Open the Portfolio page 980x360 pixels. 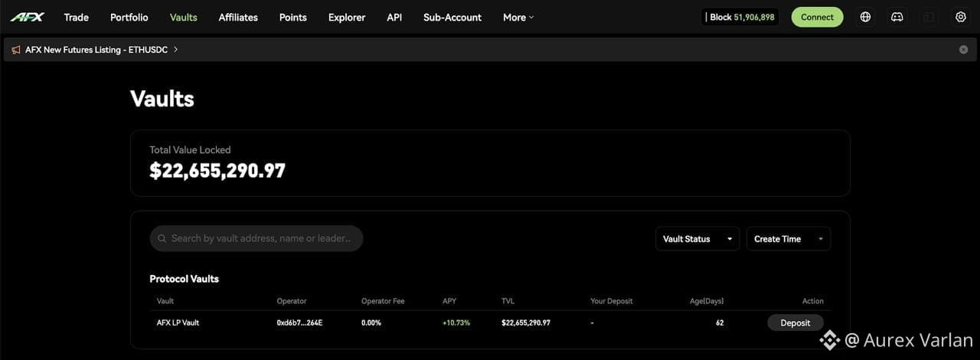tap(129, 17)
